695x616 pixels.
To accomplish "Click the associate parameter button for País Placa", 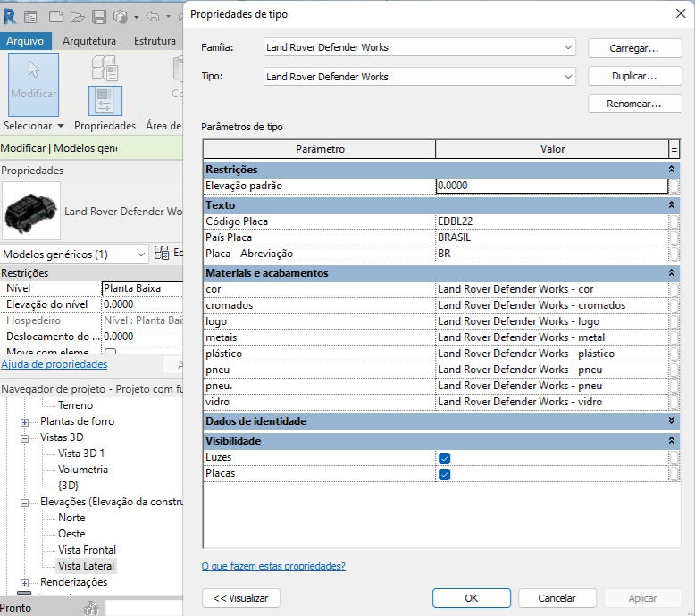I will [674, 237].
